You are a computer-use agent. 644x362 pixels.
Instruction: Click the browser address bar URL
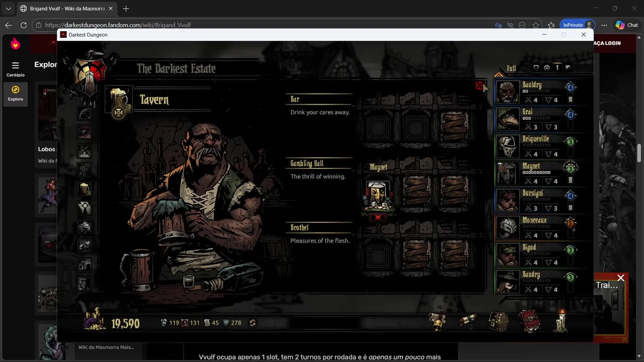click(118, 25)
